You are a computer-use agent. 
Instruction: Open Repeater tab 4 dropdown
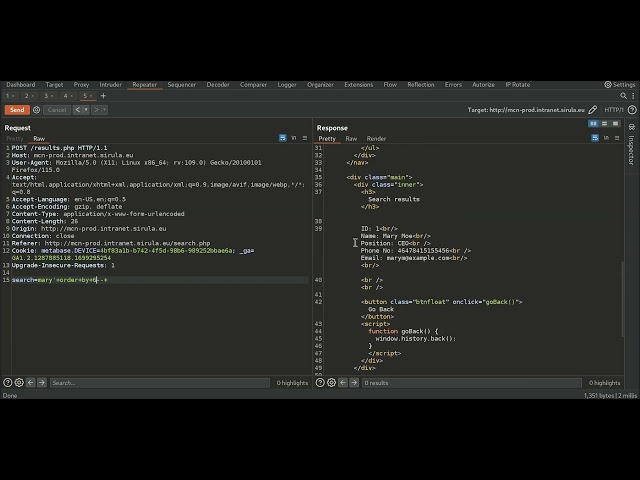[x=72, y=96]
